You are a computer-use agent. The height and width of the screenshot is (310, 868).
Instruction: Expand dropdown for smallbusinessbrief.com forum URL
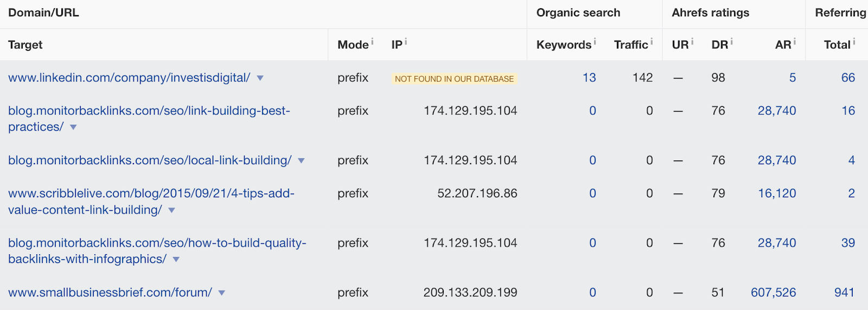[221, 293]
